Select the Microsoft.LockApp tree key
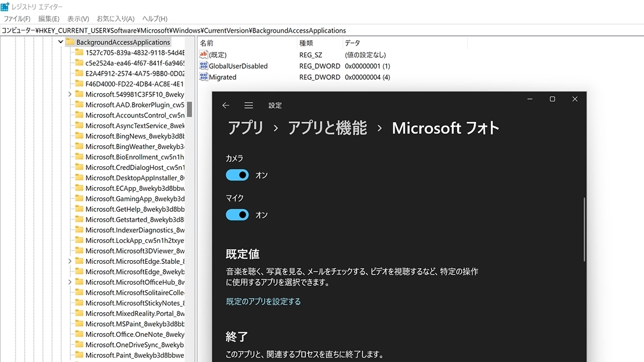This screenshot has height=362, width=644. (135, 240)
